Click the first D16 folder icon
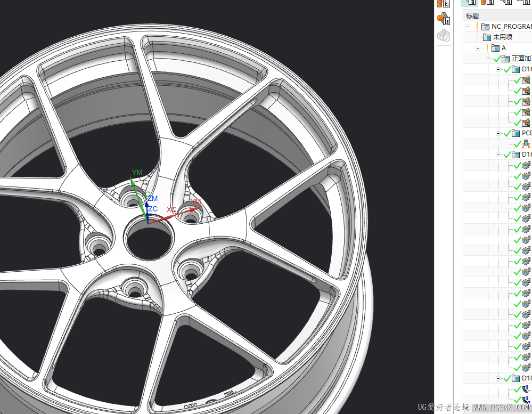The height and width of the screenshot is (414, 532). point(515,69)
